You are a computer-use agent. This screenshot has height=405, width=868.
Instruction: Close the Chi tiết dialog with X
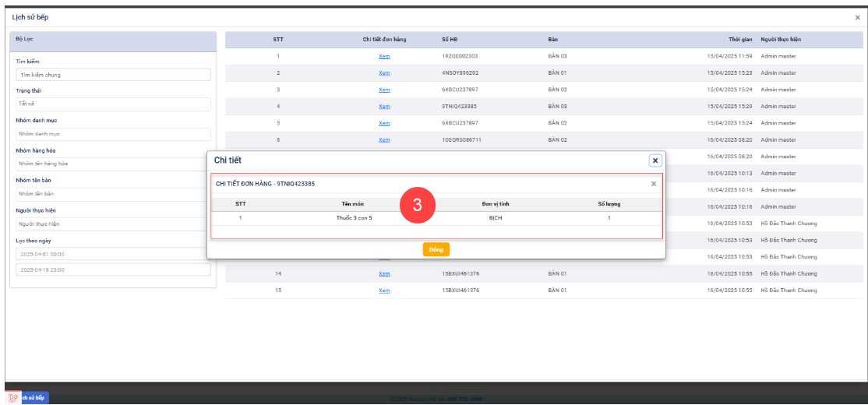click(655, 160)
